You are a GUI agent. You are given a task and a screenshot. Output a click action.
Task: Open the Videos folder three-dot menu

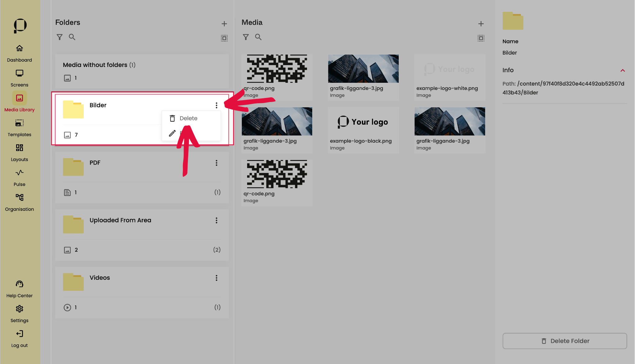(216, 278)
